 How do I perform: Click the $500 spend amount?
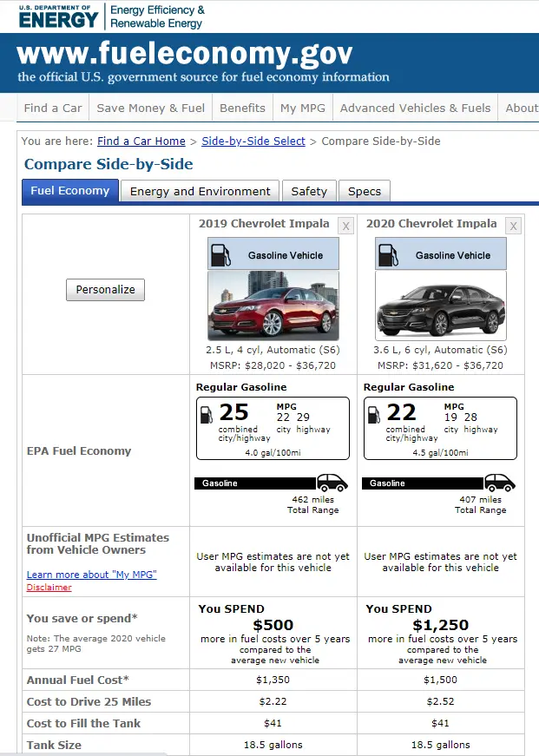coord(273,625)
